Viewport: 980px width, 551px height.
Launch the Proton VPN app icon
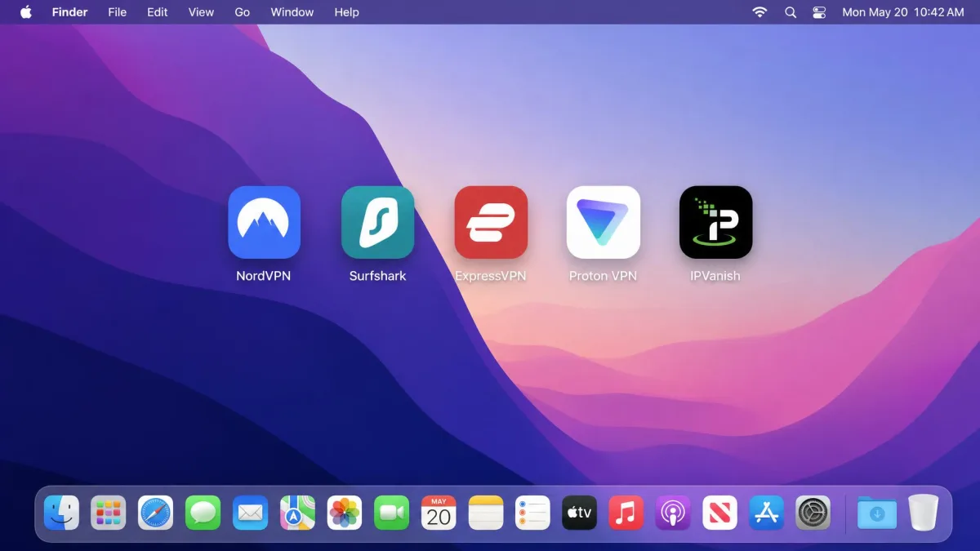(604, 222)
